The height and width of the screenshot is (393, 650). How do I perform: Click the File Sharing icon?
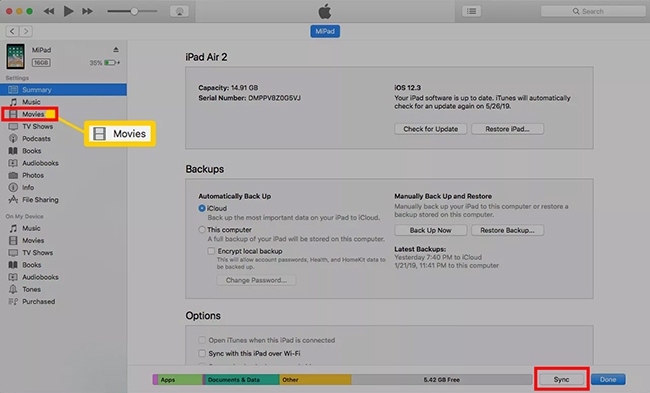coord(13,199)
